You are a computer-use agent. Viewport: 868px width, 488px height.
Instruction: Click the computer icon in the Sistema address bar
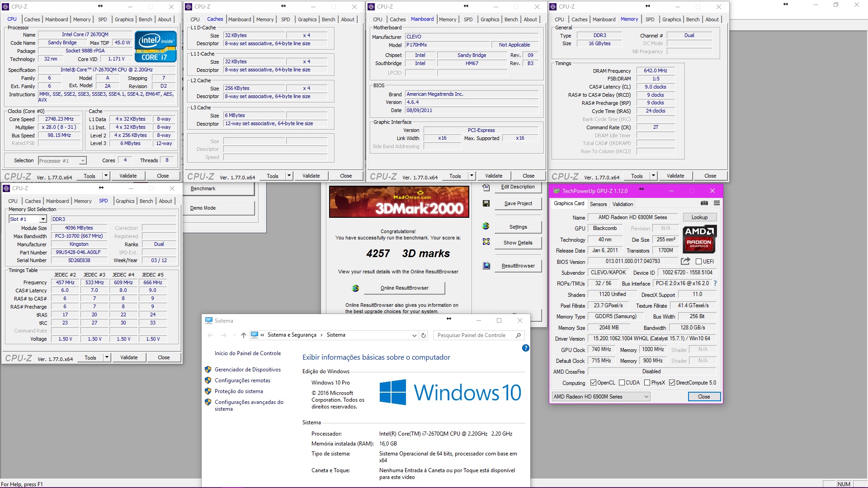255,335
